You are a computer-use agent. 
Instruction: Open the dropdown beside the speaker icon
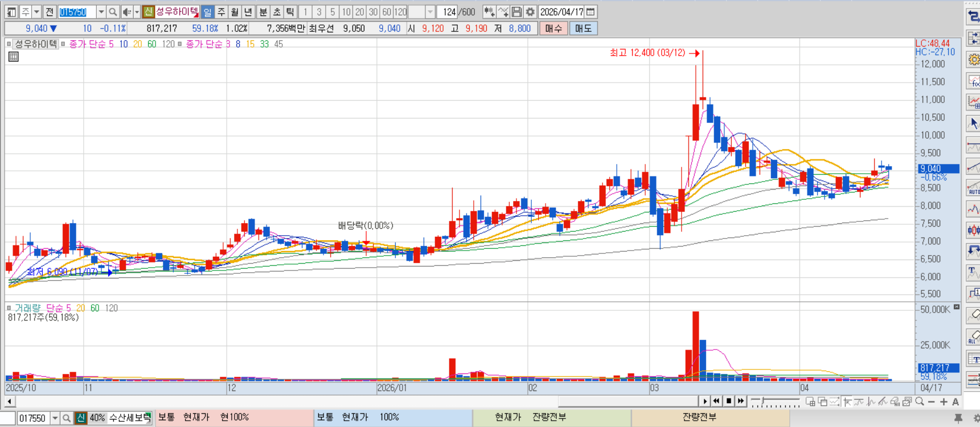tap(137, 12)
